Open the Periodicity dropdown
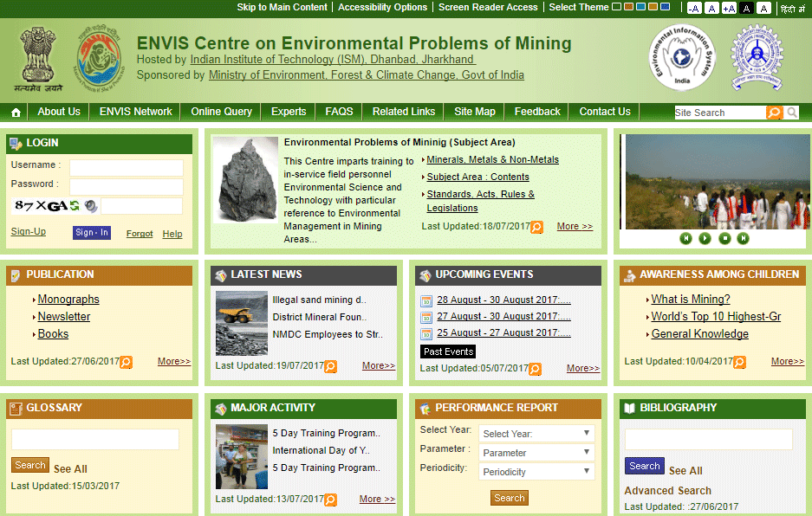The image size is (812, 516). coord(536,472)
